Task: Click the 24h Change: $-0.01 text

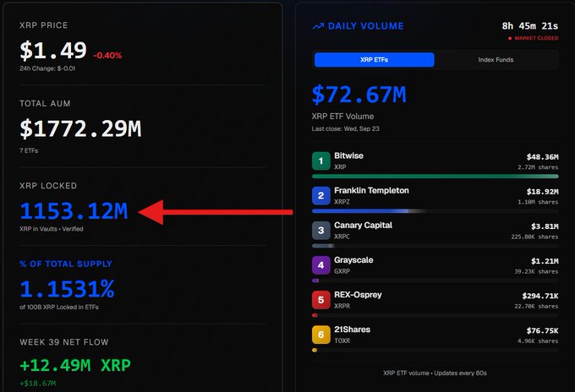Action: tap(47, 68)
